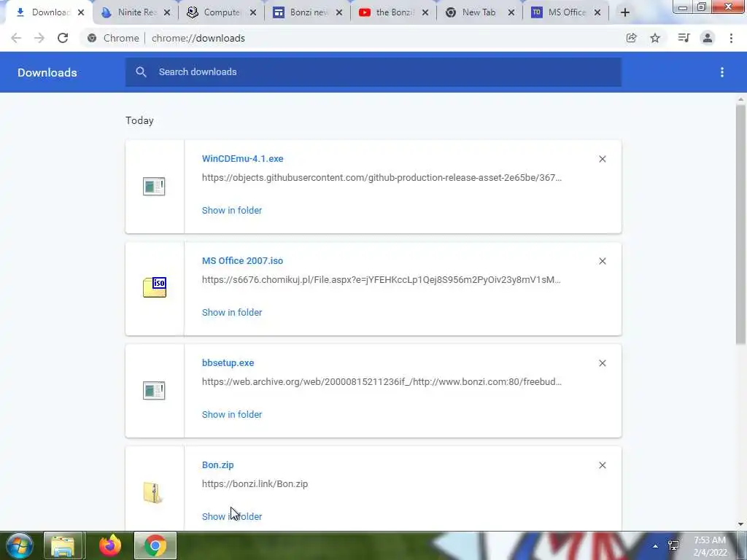Show MS Office 2007.iso in folder
The height and width of the screenshot is (560, 747).
[232, 312]
